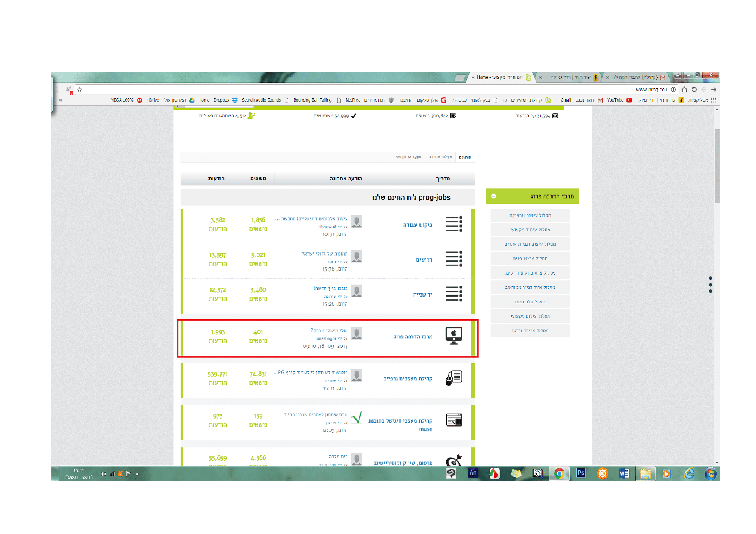
Task: Click the Apple monitor forum icon
Action: click(x=453, y=336)
